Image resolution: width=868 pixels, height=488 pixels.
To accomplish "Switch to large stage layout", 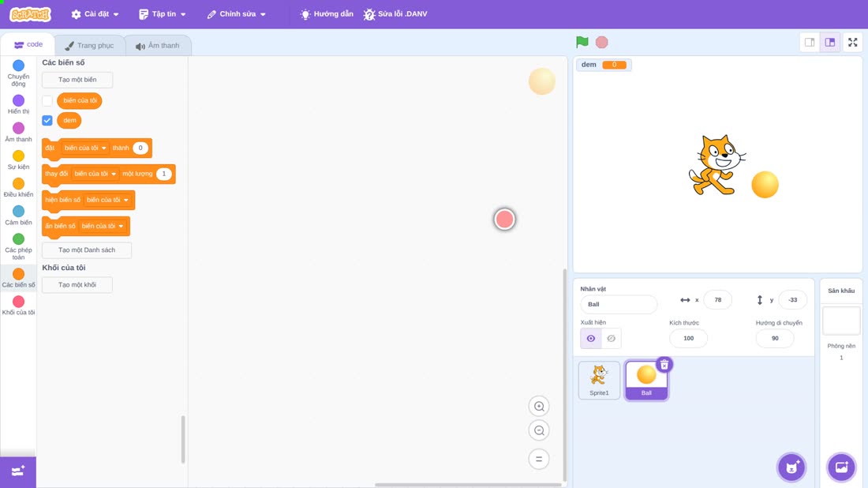I will [x=830, y=42].
